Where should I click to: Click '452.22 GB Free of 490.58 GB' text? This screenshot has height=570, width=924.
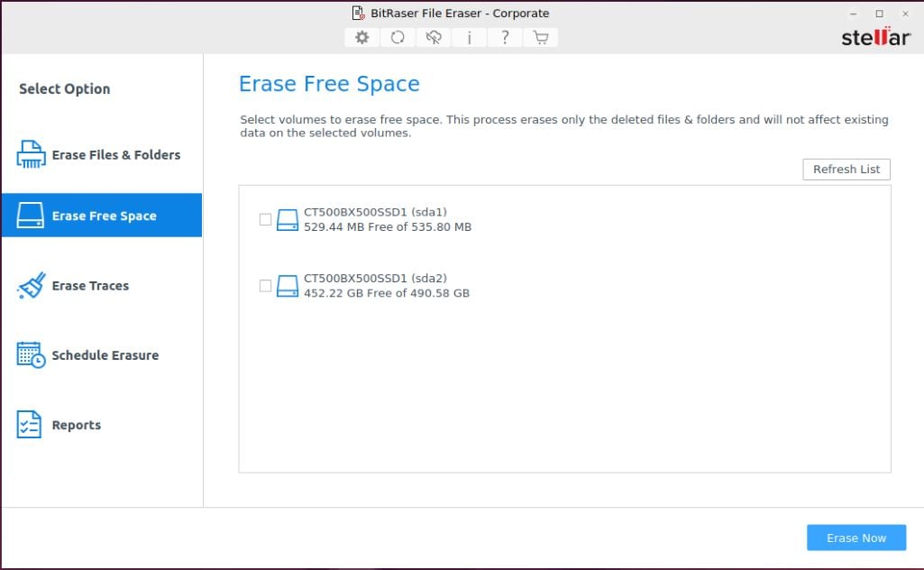(x=387, y=293)
